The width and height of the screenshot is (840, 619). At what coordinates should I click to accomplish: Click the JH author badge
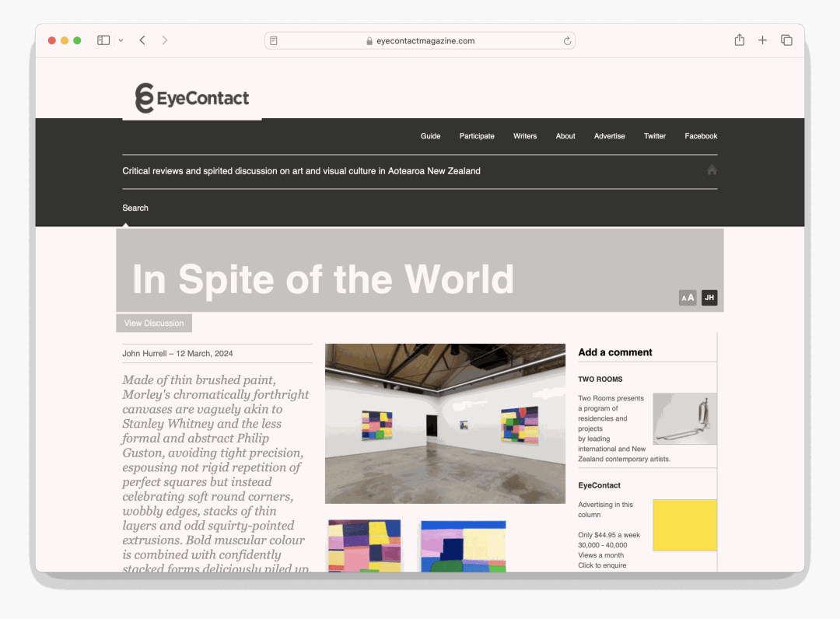709,298
